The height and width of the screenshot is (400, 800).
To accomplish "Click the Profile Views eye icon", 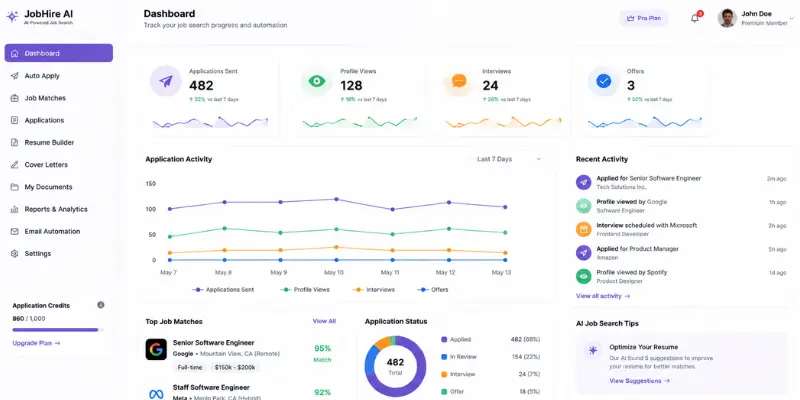I will [x=317, y=81].
